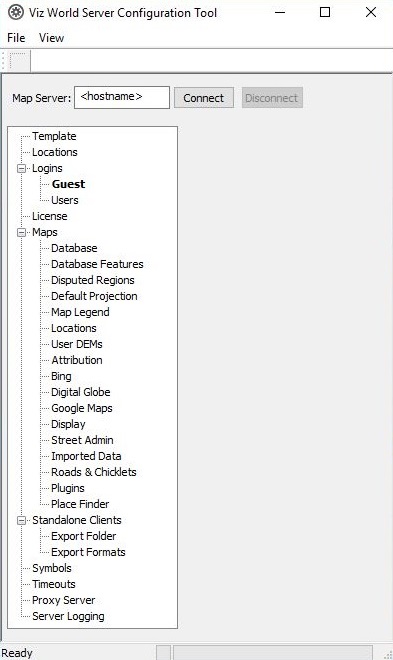Screen dimensions: 393x660
Task: Collapse the Maps tree node
Action: point(21,232)
